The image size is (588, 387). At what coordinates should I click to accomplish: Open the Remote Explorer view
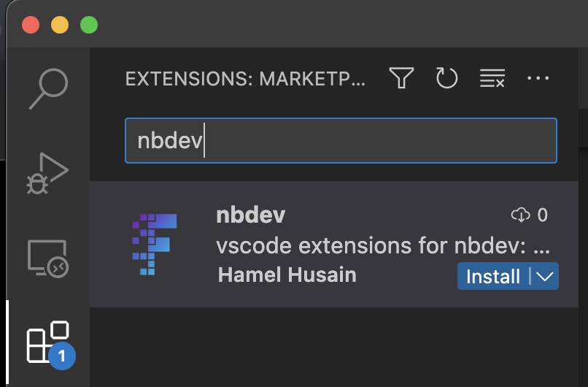pyautogui.click(x=48, y=258)
